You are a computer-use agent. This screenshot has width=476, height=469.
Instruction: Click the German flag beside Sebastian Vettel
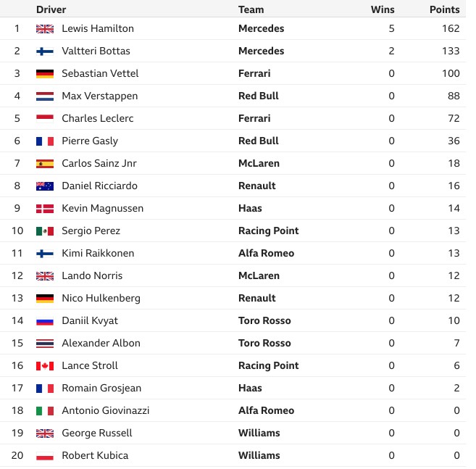click(x=45, y=74)
